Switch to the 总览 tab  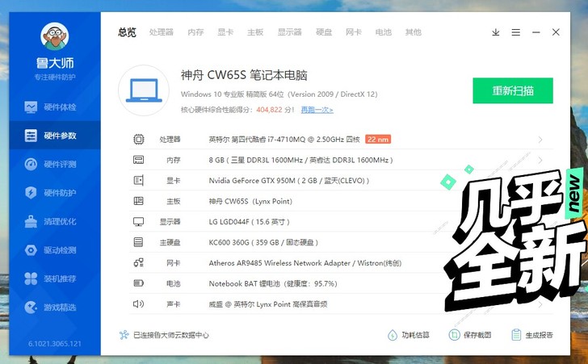pyautogui.click(x=127, y=32)
